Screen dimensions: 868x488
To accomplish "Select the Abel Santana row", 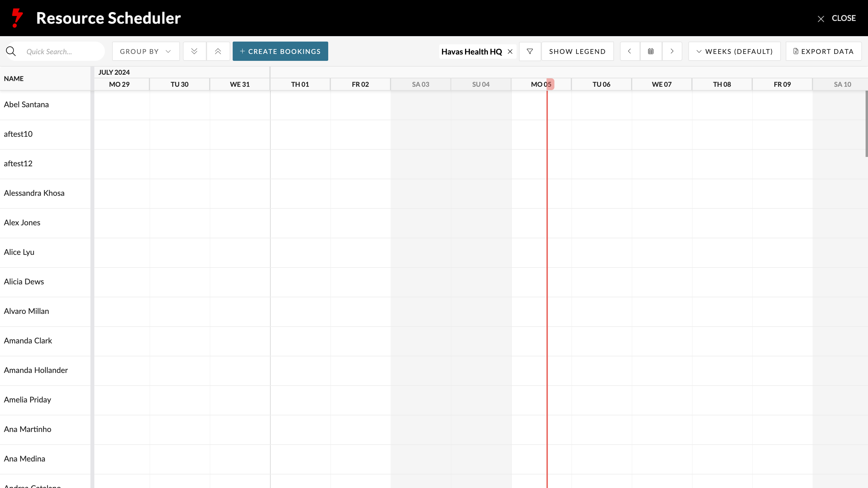I will pyautogui.click(x=45, y=105).
